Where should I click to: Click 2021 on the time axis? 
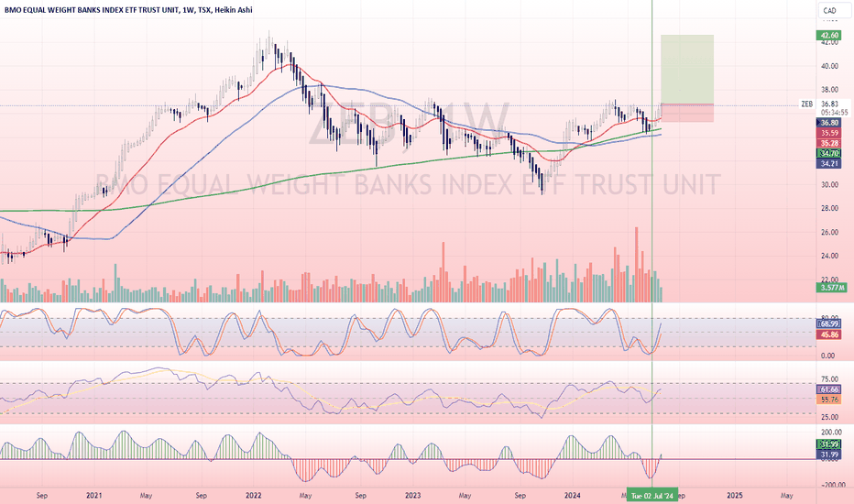pyautogui.click(x=94, y=496)
